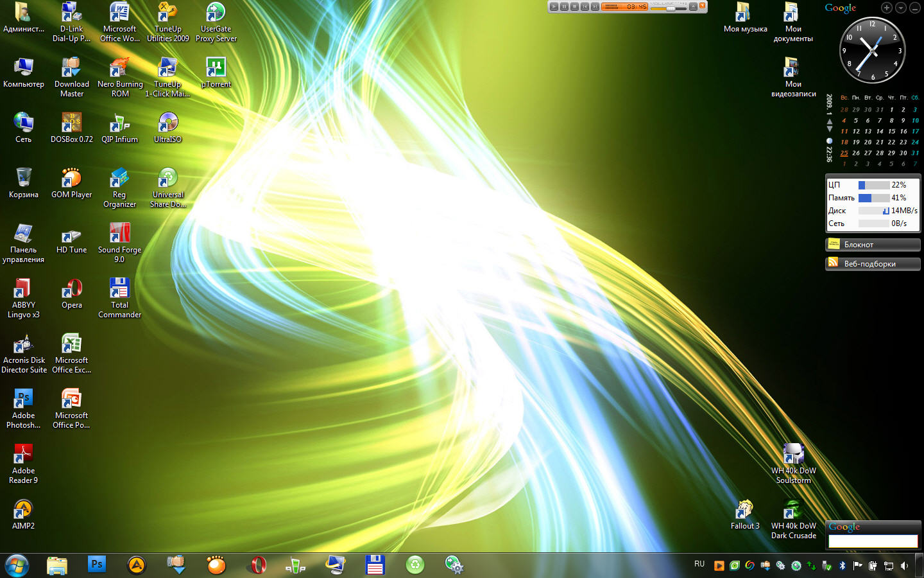Open the DOSBox 0.72 shortcut
The image size is (924, 578).
(x=71, y=127)
